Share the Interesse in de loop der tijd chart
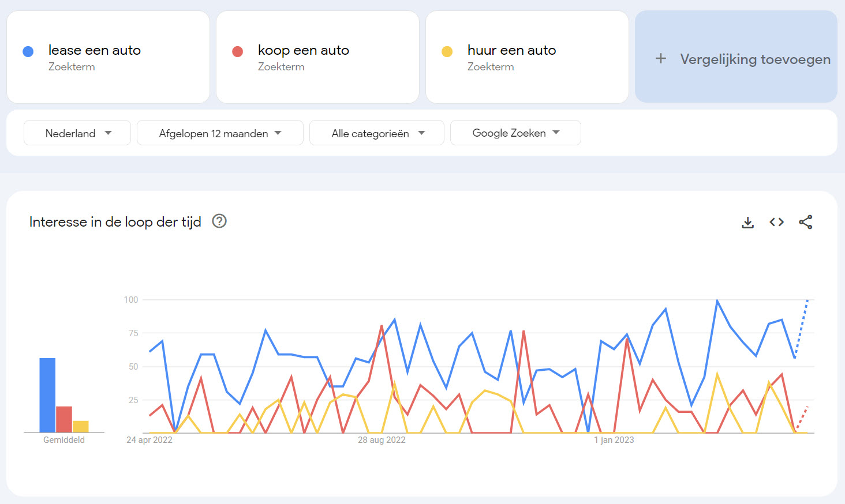This screenshot has height=504, width=845. [806, 222]
